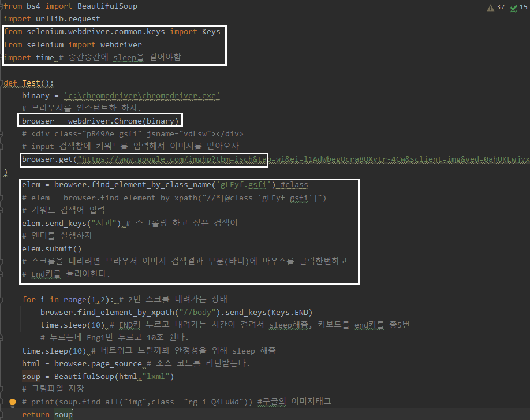530x420 pixels.
Task: Collapse the import block fold marker at 'from bs4'
Action: coord(2,6)
